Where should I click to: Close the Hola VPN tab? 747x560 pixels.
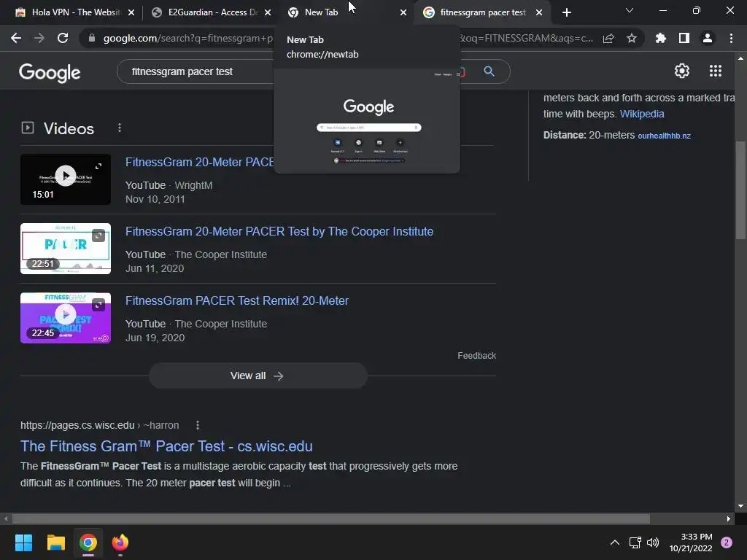click(131, 12)
